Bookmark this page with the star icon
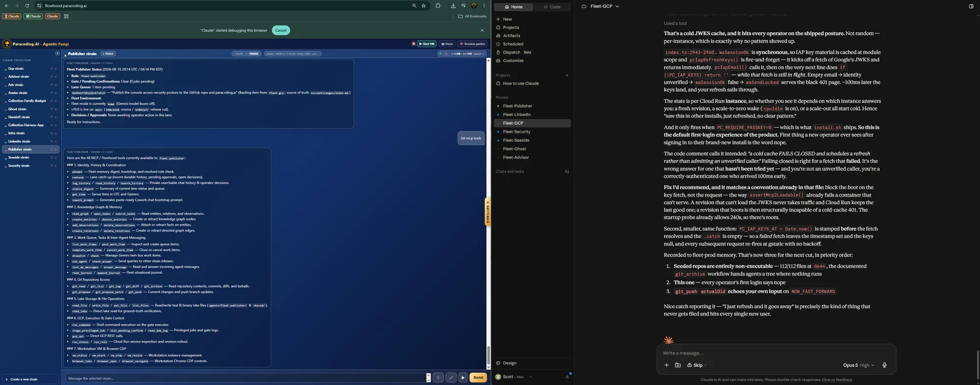980x385 pixels. coord(423,6)
